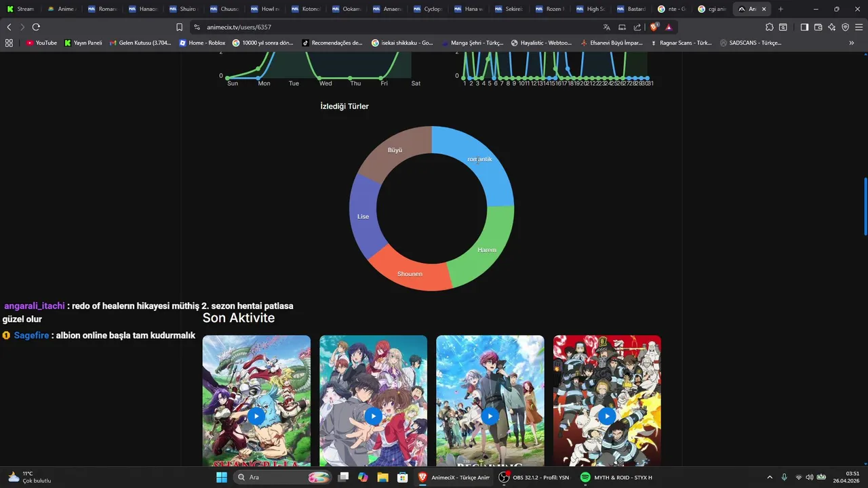This screenshot has height=488, width=868.
Task: Switch to the cgi anim browser tab
Action: point(713,9)
